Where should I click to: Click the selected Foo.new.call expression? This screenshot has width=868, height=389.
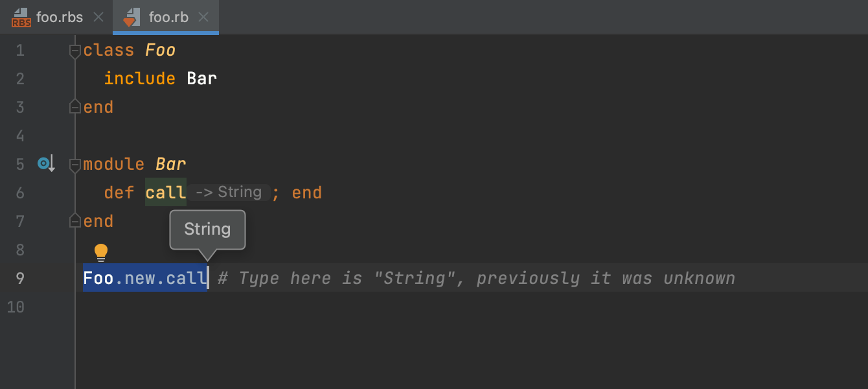coord(144,278)
